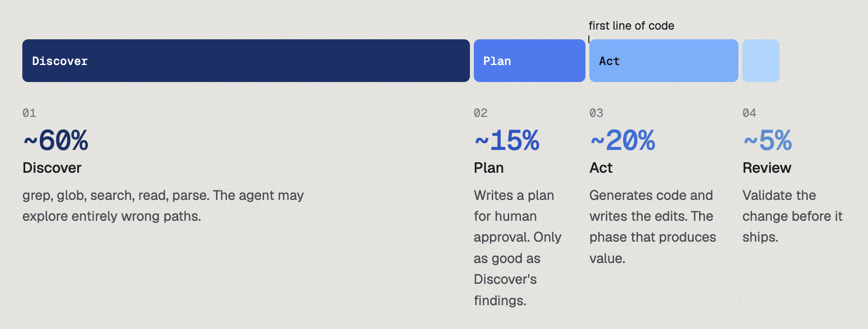Click the 'first line of code' annotation
868x329 pixels.
[x=631, y=26]
